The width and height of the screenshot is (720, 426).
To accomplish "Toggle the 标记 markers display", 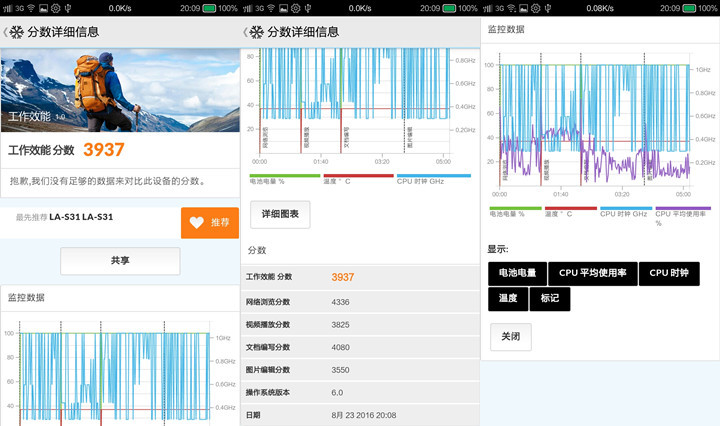I will click(551, 298).
